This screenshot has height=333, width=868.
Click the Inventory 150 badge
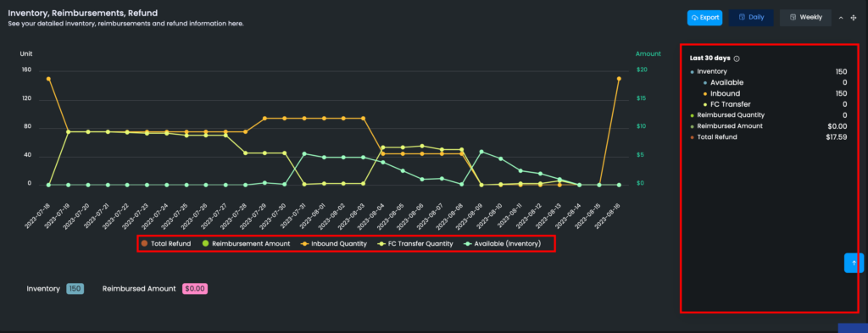click(x=75, y=289)
